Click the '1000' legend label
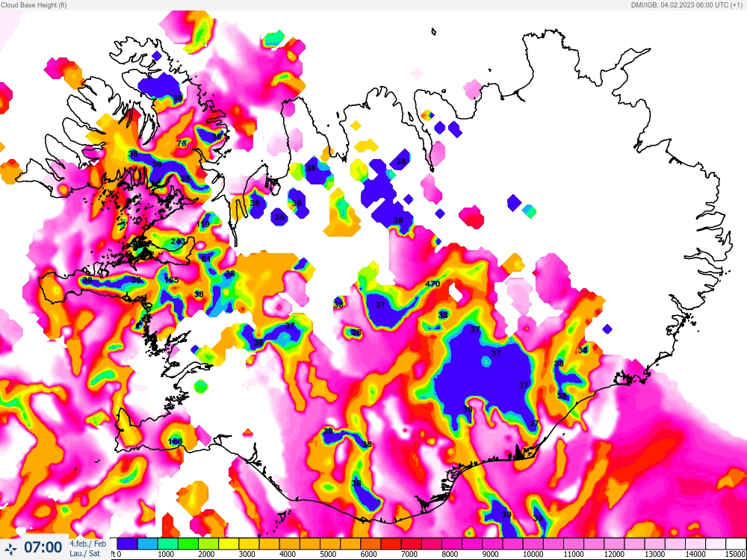Viewport: 747px width, 560px height. coord(165,554)
